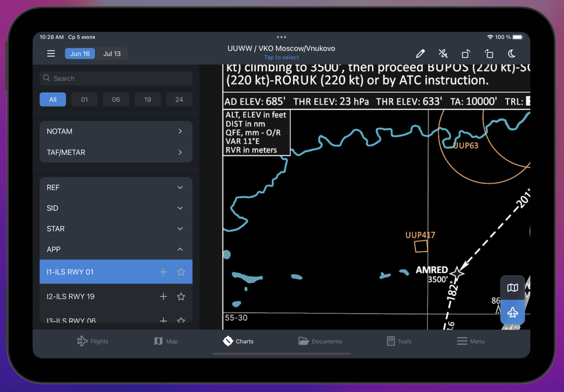Select the Jun 16 cycle
564x392 pixels.
pyautogui.click(x=80, y=54)
